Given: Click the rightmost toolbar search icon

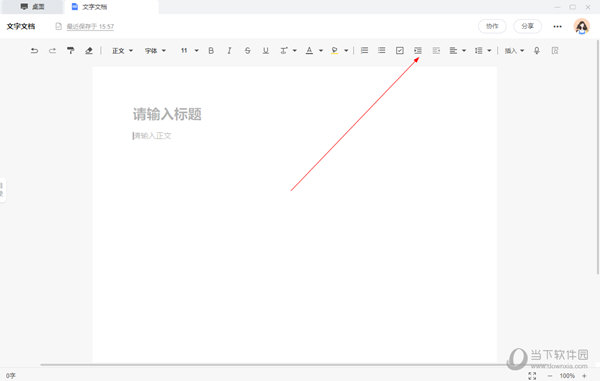Looking at the screenshot, I should (555, 50).
